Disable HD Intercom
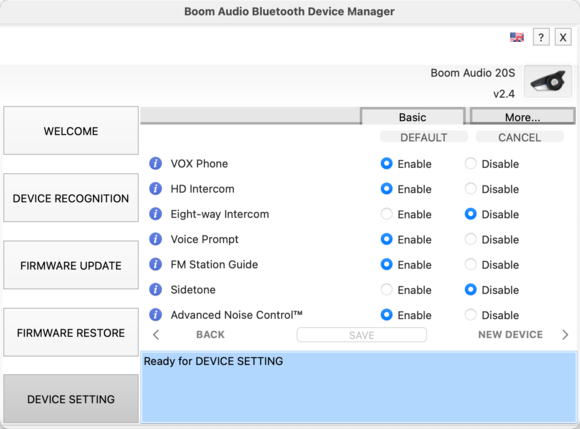 [x=471, y=189]
